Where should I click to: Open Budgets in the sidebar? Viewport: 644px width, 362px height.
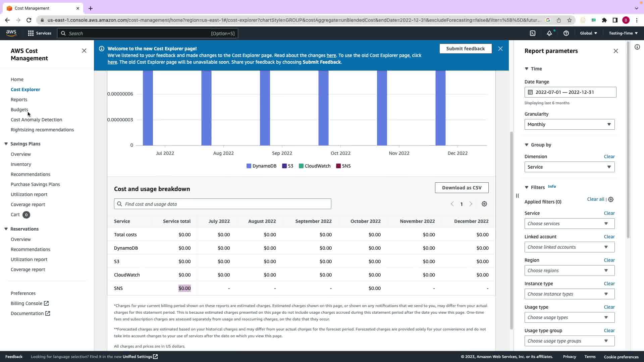pyautogui.click(x=19, y=110)
